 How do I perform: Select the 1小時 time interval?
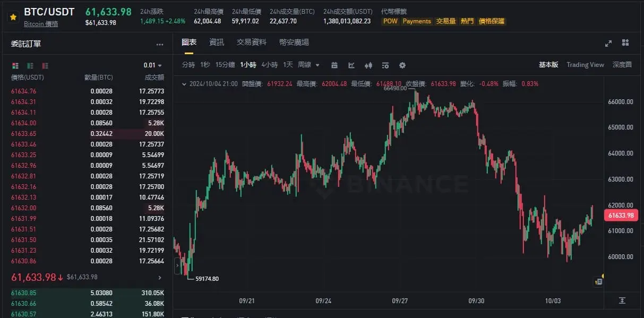(x=248, y=65)
